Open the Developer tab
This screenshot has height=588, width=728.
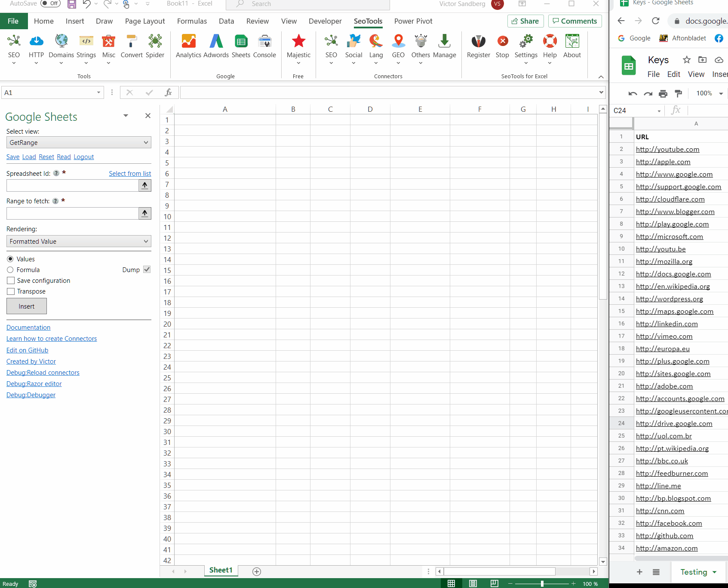[325, 21]
